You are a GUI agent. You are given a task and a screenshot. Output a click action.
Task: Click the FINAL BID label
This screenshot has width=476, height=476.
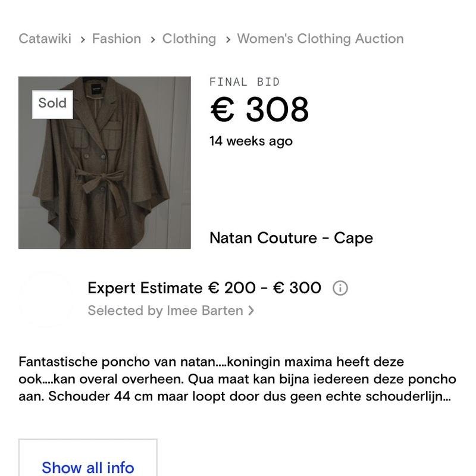click(244, 82)
